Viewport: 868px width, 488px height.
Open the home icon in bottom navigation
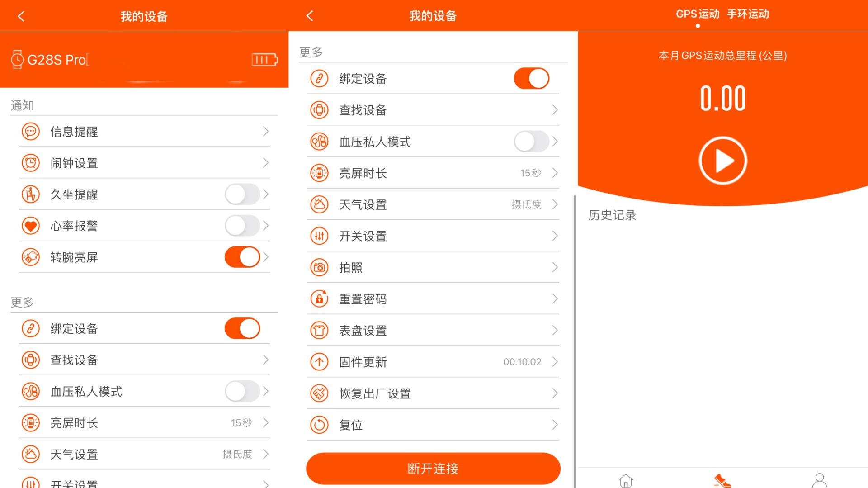coord(626,480)
